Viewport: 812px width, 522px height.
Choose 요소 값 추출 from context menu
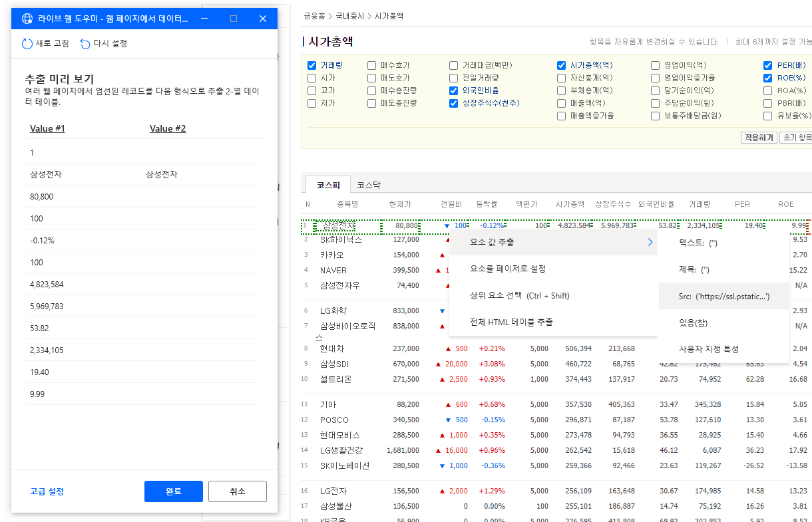[x=553, y=243]
